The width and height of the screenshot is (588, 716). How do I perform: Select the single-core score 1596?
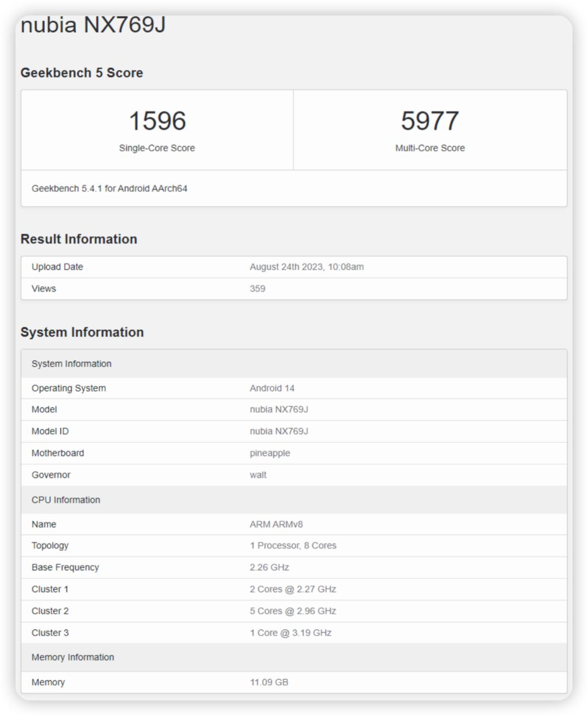pos(157,120)
